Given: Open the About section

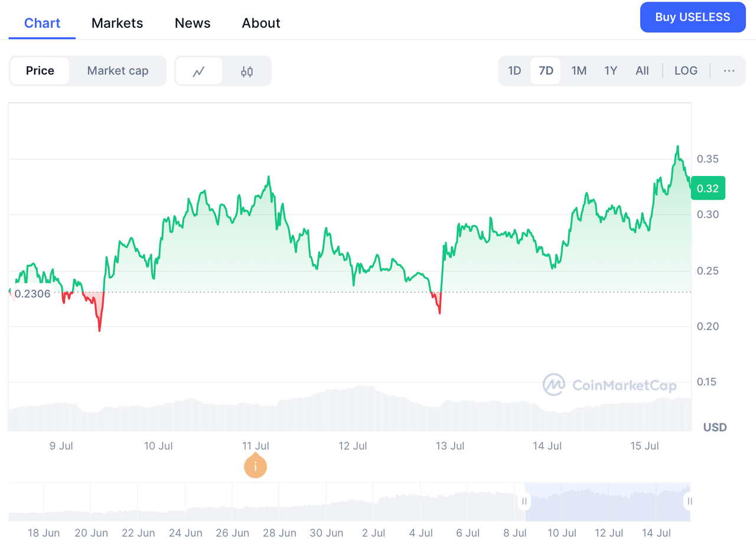Looking at the screenshot, I should click(x=260, y=23).
